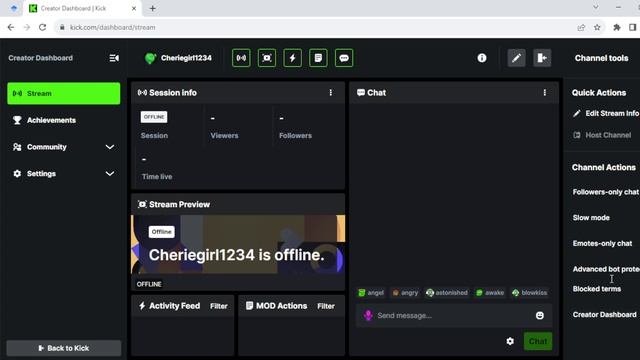Close the Creator Dashboard browser tab
The image size is (640, 360).
pyautogui.click(x=134, y=8)
